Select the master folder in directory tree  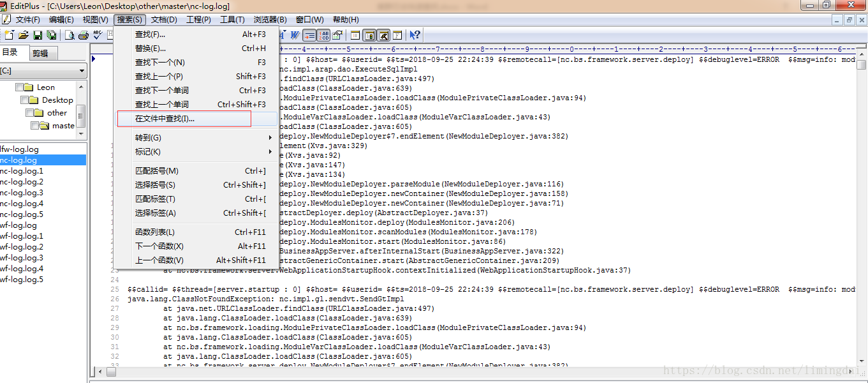click(63, 126)
